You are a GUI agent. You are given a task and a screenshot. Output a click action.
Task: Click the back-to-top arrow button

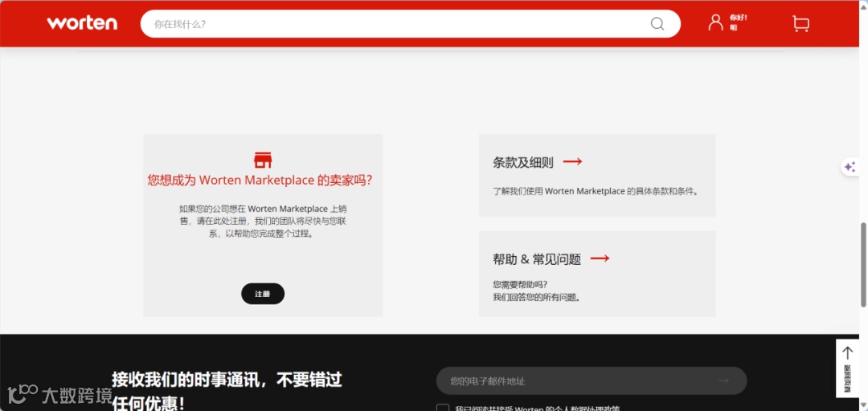click(x=848, y=368)
